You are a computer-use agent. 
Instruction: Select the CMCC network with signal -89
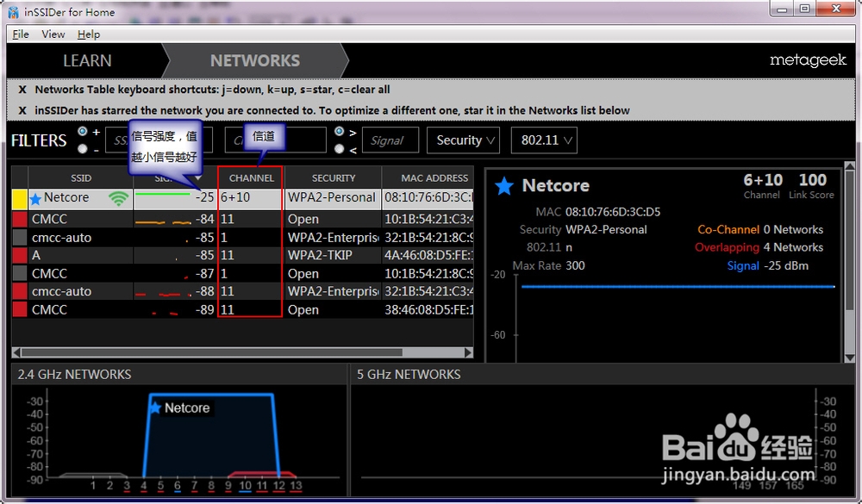pyautogui.click(x=49, y=310)
